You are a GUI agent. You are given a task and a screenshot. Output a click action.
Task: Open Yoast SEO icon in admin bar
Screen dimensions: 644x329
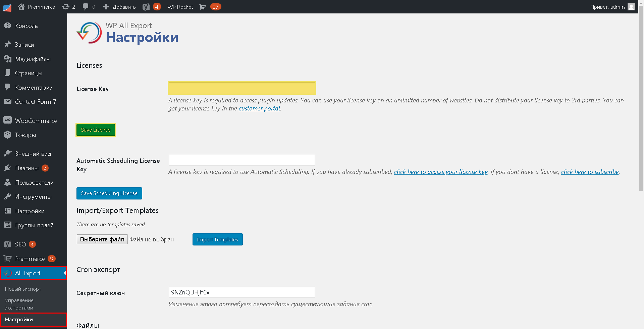pyautogui.click(x=146, y=7)
